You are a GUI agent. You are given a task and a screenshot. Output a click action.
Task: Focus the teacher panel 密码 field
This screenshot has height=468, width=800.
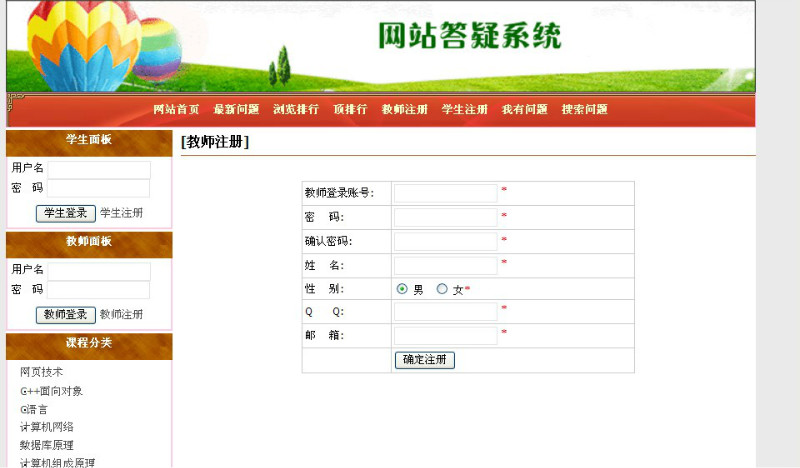click(98, 290)
